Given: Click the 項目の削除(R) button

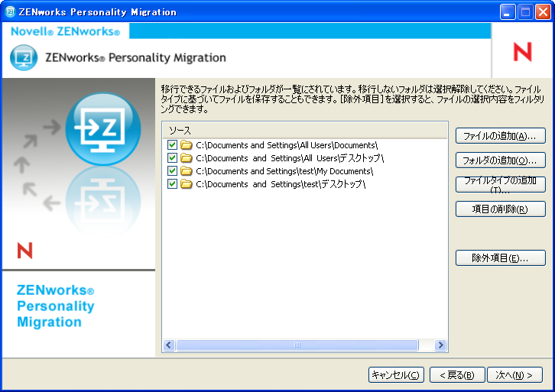Looking at the screenshot, I should [x=500, y=209].
